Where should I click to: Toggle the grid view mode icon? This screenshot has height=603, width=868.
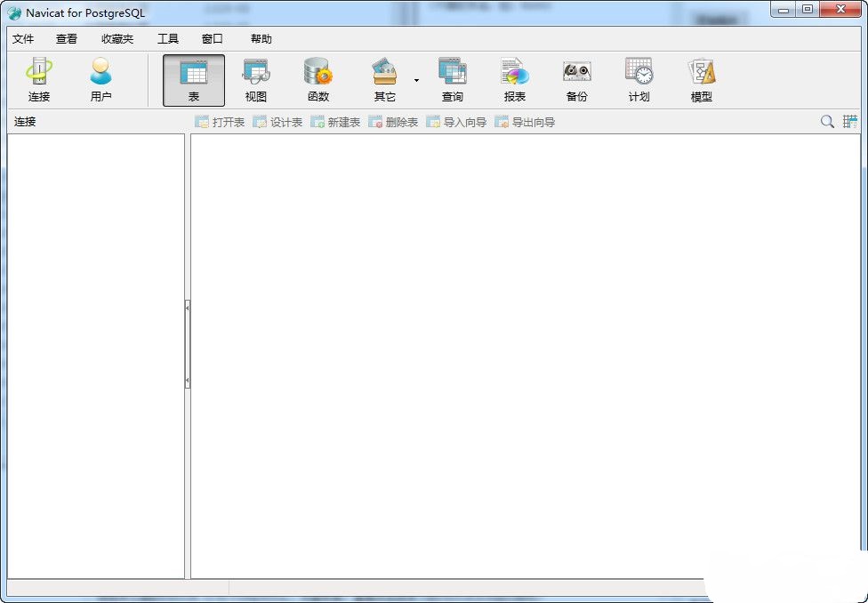coord(850,122)
